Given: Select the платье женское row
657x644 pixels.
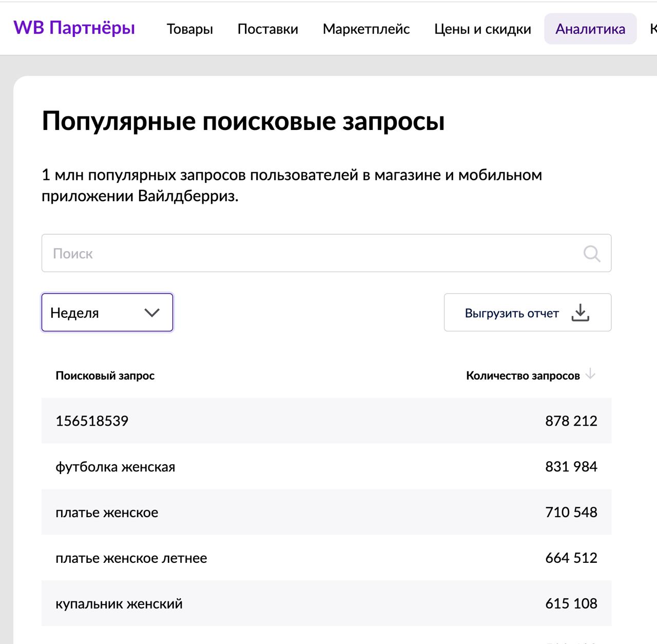Looking at the screenshot, I should 326,512.
